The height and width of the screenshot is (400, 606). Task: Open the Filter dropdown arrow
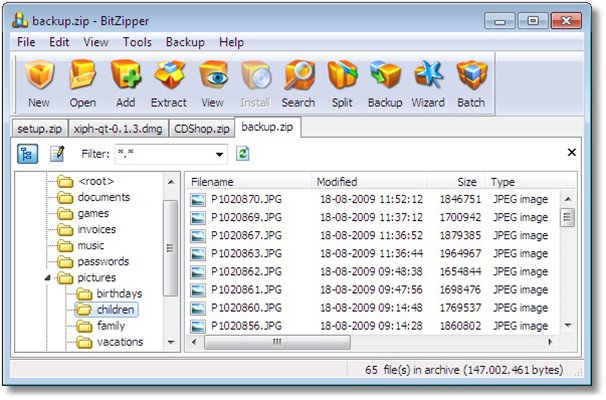(220, 154)
